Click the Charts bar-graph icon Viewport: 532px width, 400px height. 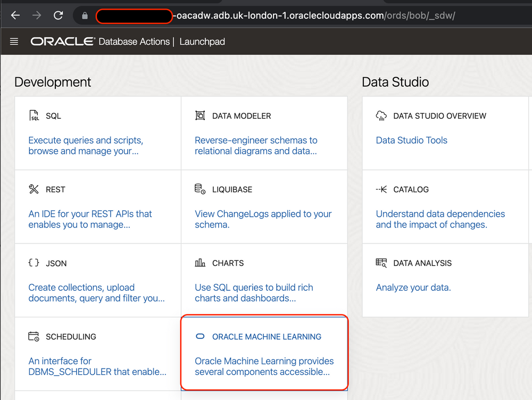(x=199, y=262)
